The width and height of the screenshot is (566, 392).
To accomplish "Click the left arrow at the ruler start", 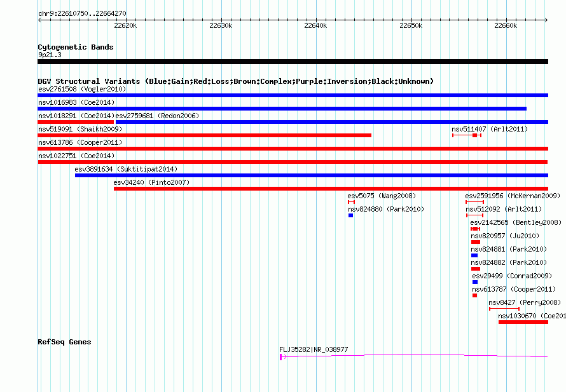I will point(39,20).
